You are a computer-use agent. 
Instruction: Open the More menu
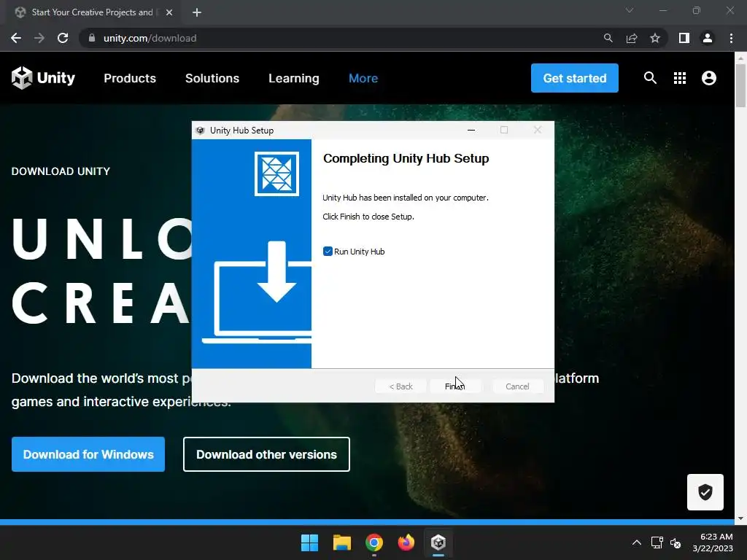click(x=363, y=78)
